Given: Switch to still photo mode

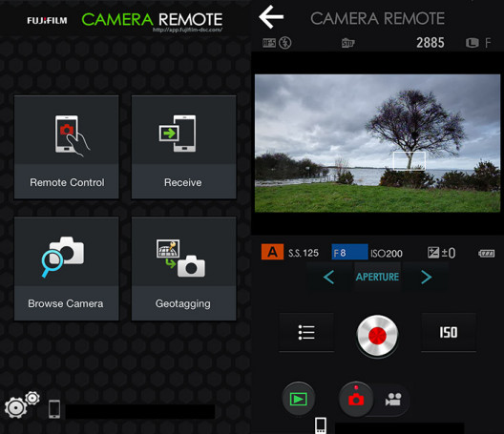Looking at the screenshot, I should coord(356,399).
